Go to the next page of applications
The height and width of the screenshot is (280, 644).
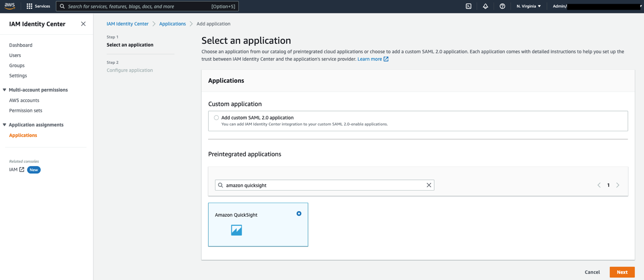click(618, 185)
